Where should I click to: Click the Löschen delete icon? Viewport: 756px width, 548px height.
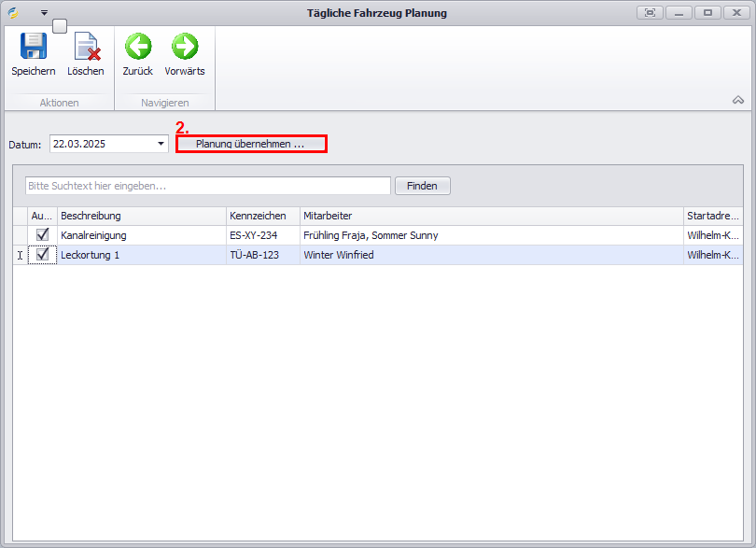tap(86, 47)
